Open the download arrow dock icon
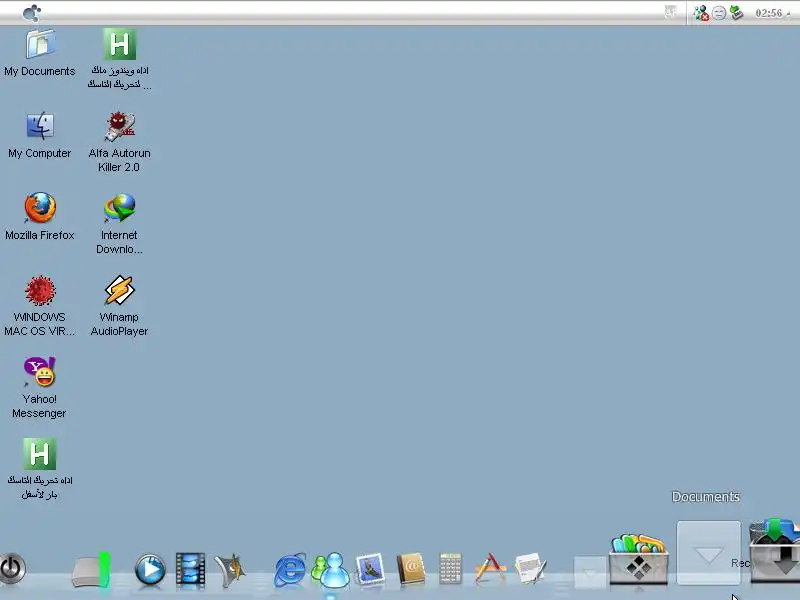 click(x=774, y=549)
